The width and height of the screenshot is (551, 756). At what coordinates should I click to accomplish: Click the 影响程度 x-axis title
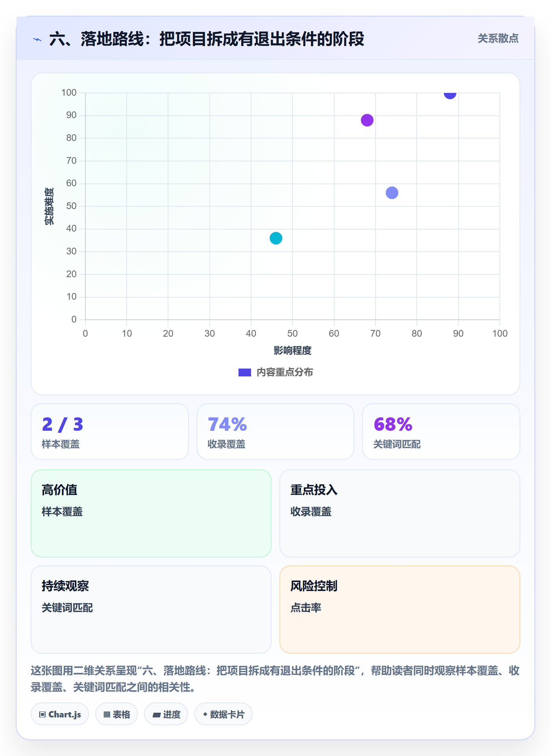click(292, 350)
